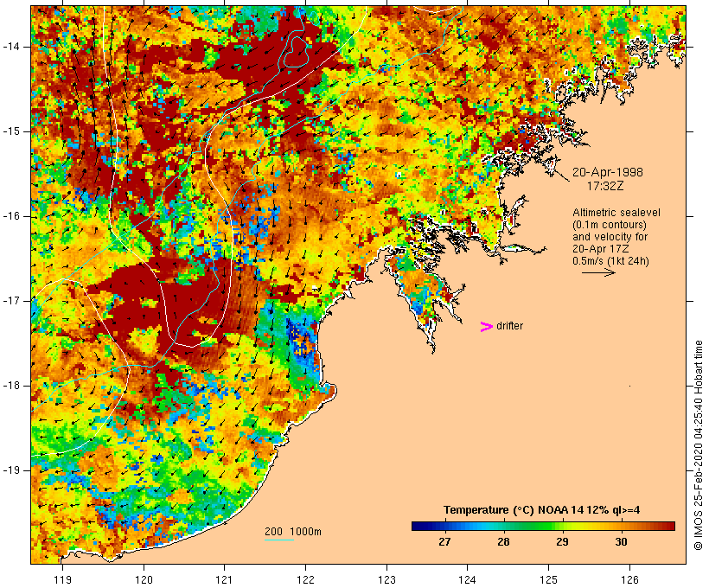Click the cyan 200m depth contour sample line
Screen dimensions: 709x588
(x=279, y=540)
